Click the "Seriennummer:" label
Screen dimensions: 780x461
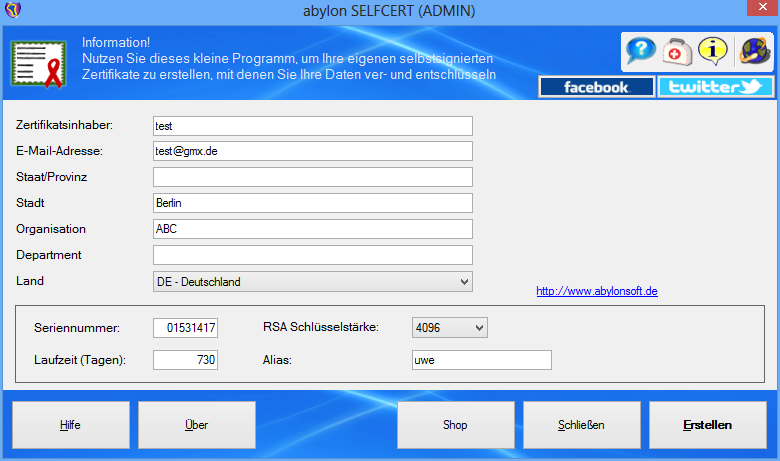77,328
